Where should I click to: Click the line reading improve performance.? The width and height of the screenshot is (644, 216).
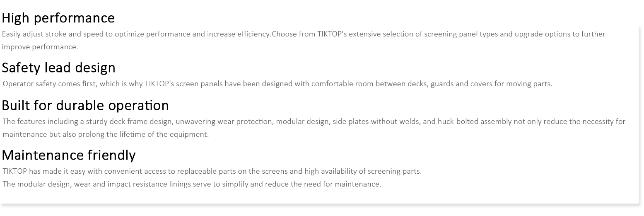click(x=40, y=47)
